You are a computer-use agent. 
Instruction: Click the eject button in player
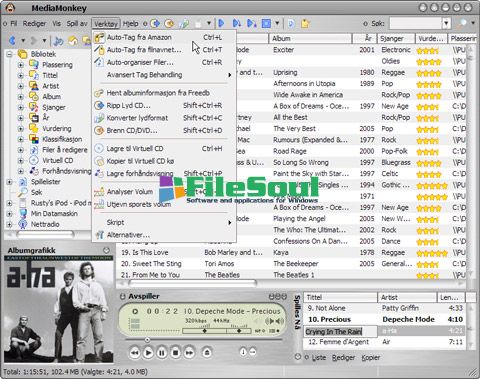pos(207,352)
